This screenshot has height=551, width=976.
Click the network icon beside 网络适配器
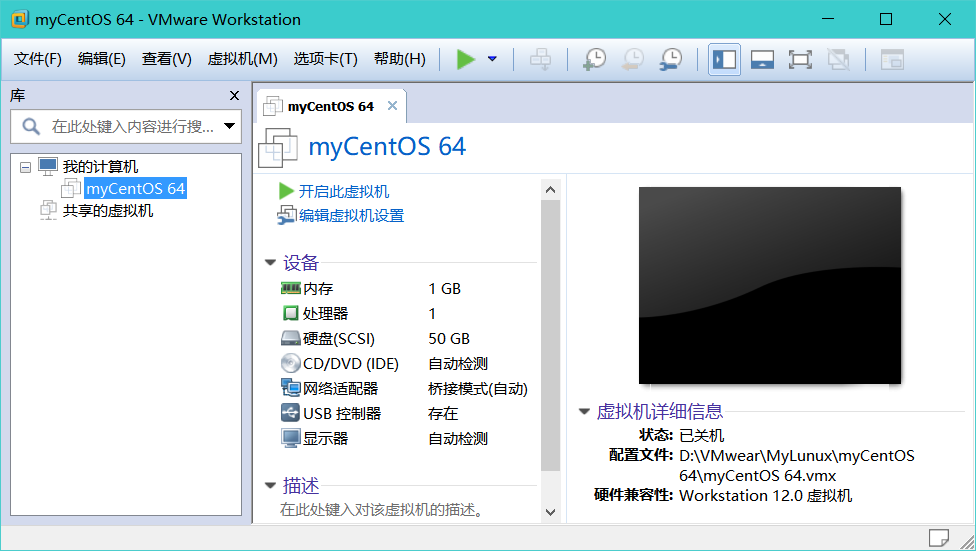point(291,388)
